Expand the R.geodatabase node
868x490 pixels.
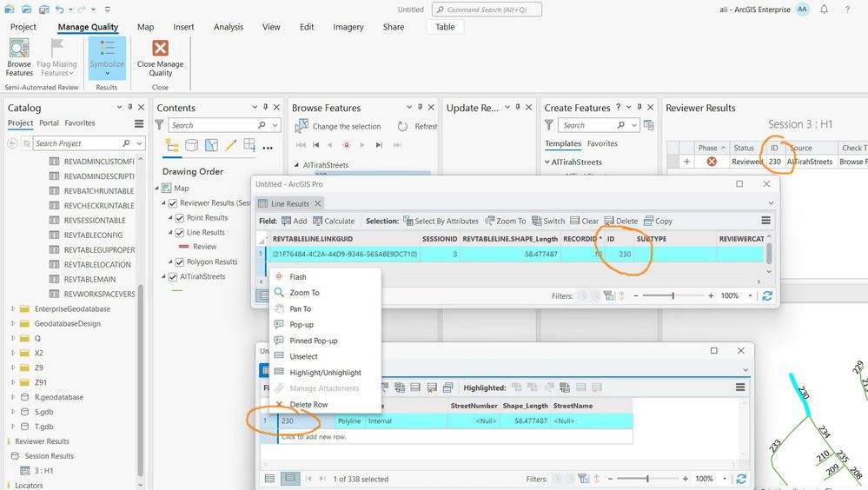pyautogui.click(x=13, y=397)
